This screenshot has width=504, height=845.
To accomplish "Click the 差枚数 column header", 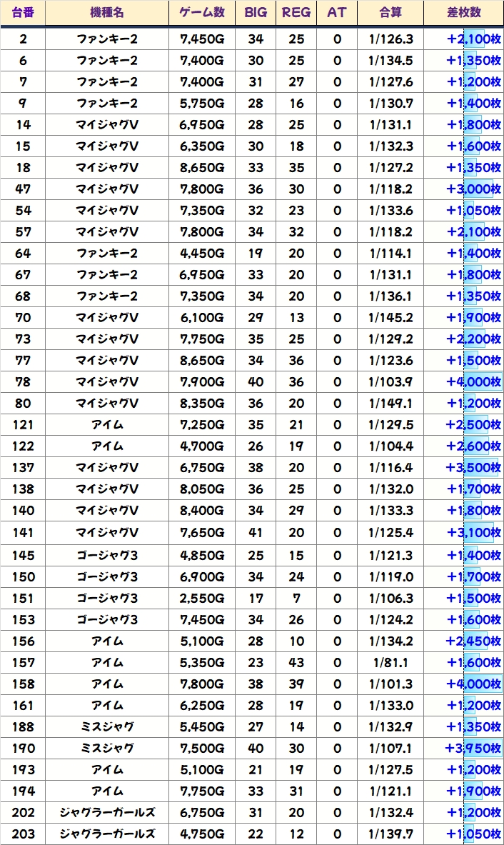I will pyautogui.click(x=463, y=13).
